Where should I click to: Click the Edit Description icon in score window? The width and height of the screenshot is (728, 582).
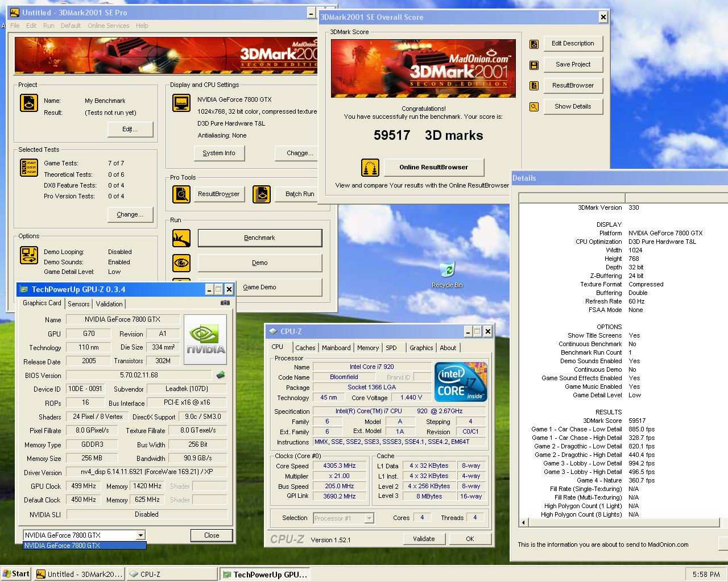533,44
